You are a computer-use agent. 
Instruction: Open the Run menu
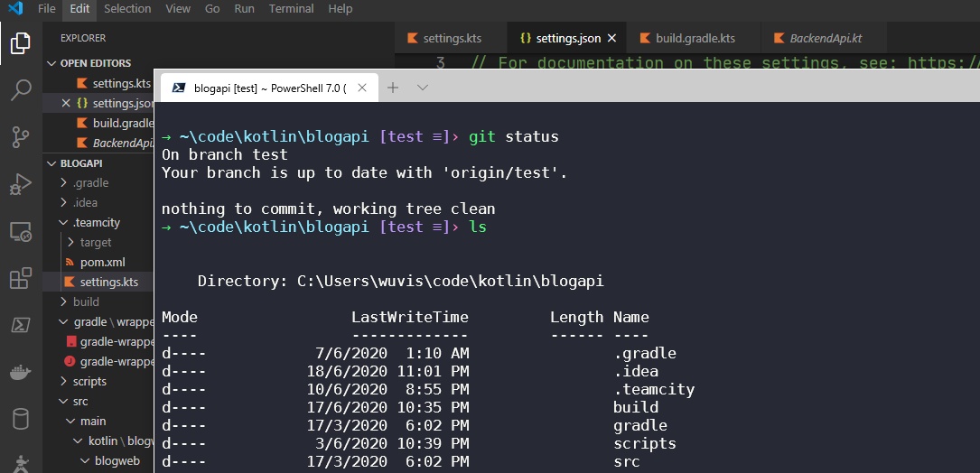[x=245, y=9]
